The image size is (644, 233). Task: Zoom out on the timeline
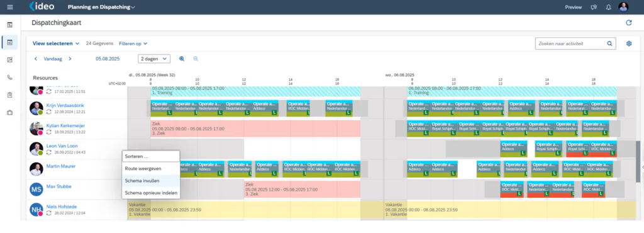[196, 59]
